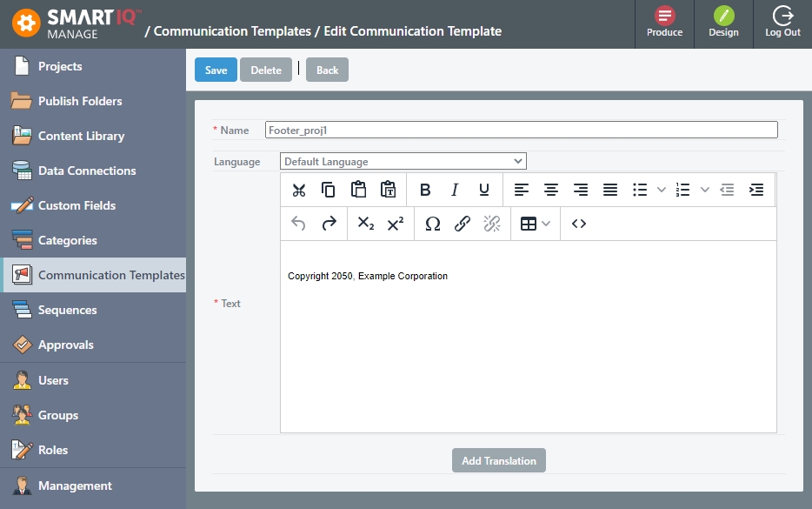This screenshot has width=812, height=509.
Task: Select Communication Templates in the sidebar
Action: (x=93, y=275)
